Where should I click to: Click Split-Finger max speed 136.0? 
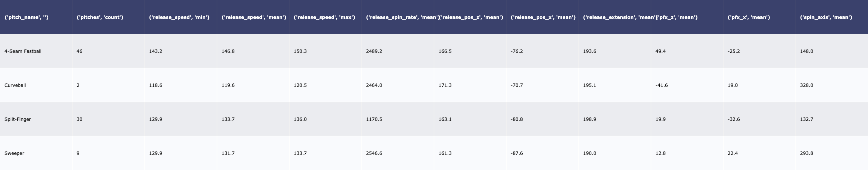tap(300, 119)
